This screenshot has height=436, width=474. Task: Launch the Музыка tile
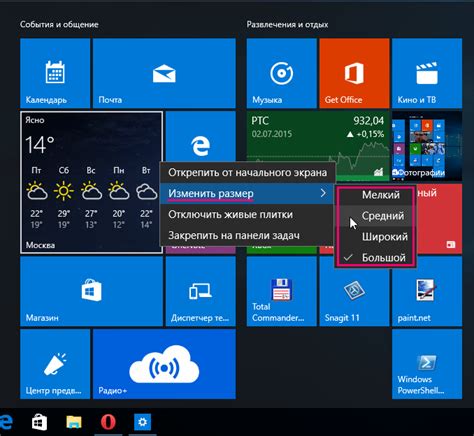click(x=282, y=73)
